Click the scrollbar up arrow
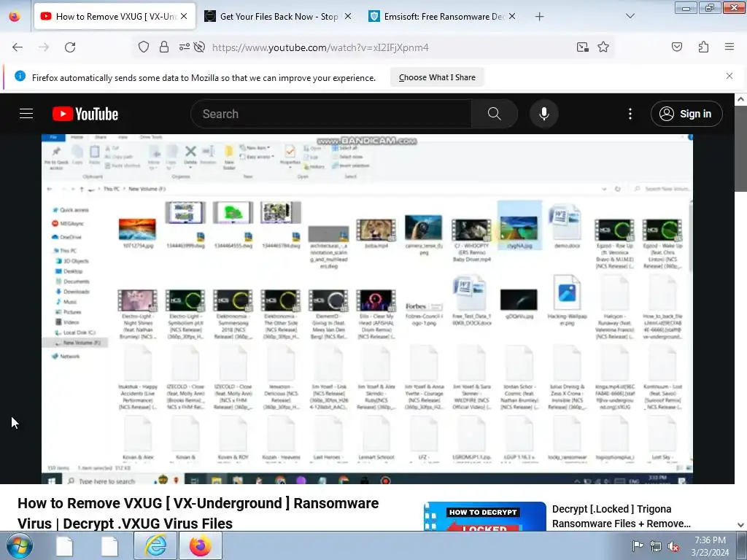Viewport: 747px width, 560px height. pos(740,99)
